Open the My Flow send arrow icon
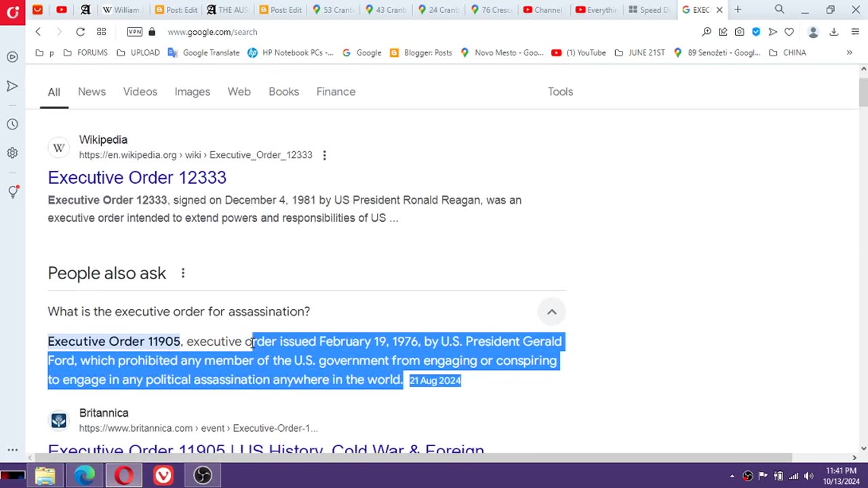 [x=772, y=32]
